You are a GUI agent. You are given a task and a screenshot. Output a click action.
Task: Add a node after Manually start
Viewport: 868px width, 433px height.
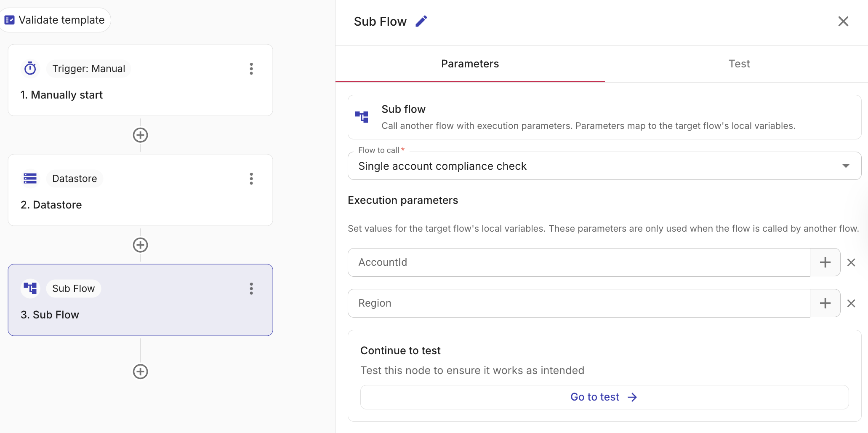140,135
